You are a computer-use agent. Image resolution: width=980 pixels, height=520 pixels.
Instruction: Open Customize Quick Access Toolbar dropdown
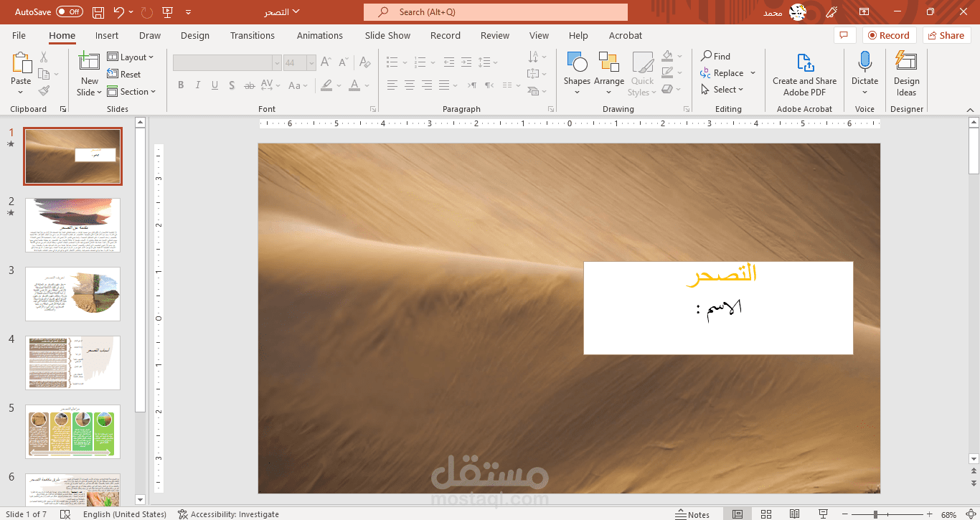[189, 12]
